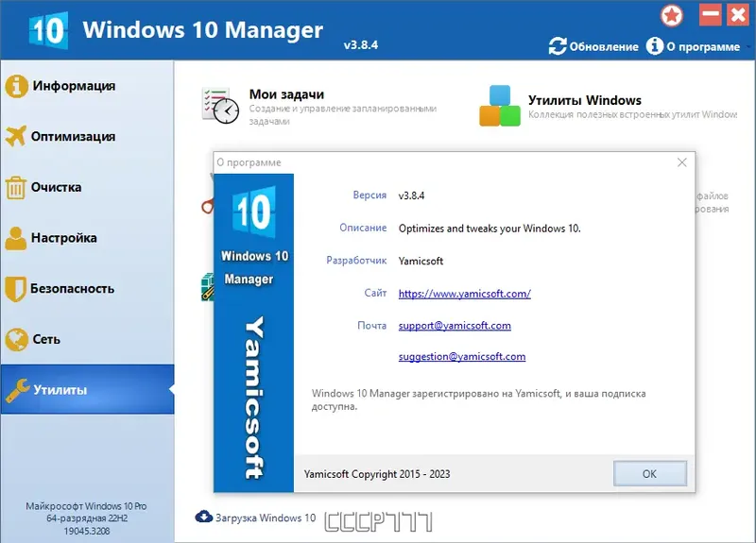Click the Yamicsoft Copyright 2015 - 2023 text
The image size is (756, 543).
point(376,474)
